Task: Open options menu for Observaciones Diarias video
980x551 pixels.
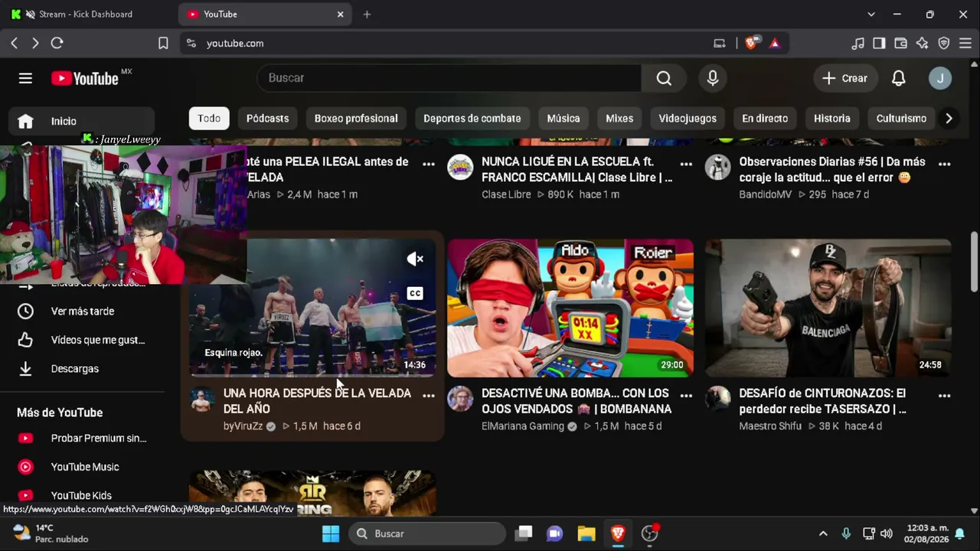Action: [944, 164]
